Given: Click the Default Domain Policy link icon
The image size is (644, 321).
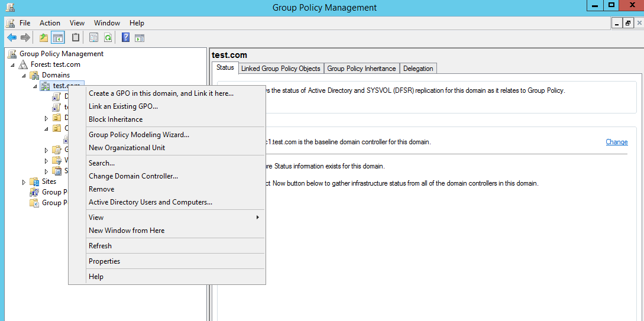Looking at the screenshot, I should coord(57,96).
